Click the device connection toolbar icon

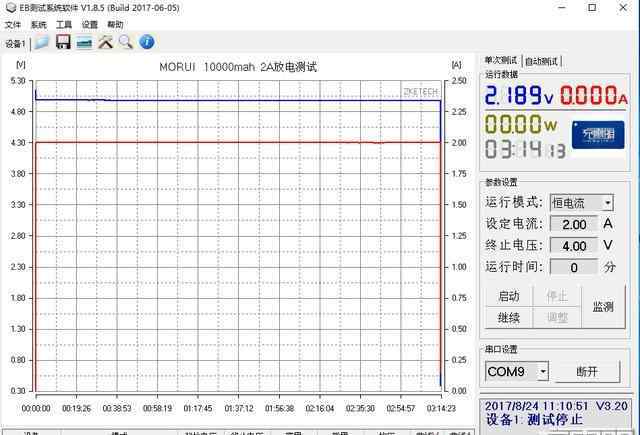tap(84, 42)
